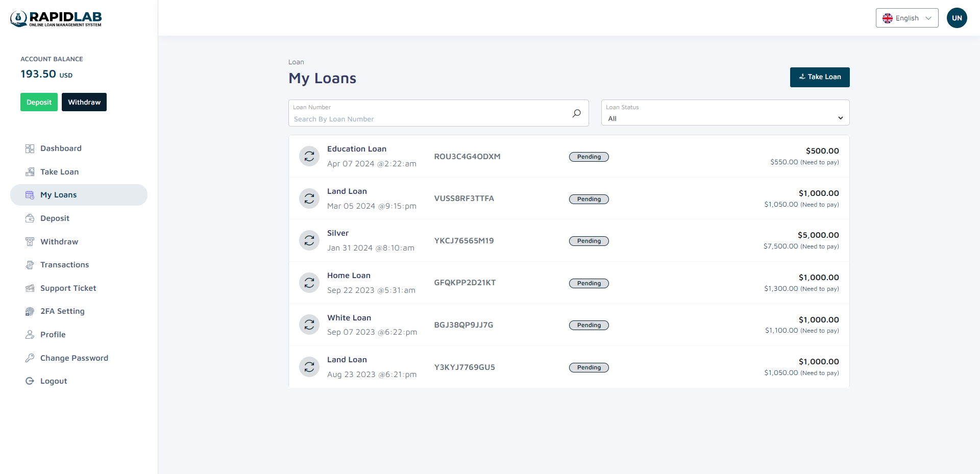Select the Dashboard icon in sidebar
The height and width of the screenshot is (474, 980).
tap(30, 148)
